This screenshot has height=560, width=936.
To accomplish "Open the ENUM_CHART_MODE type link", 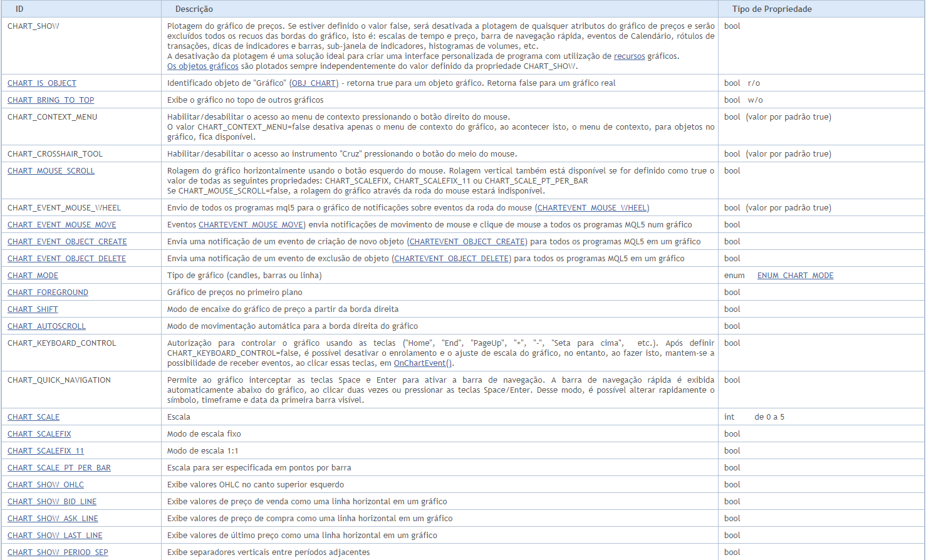I will pos(795,276).
